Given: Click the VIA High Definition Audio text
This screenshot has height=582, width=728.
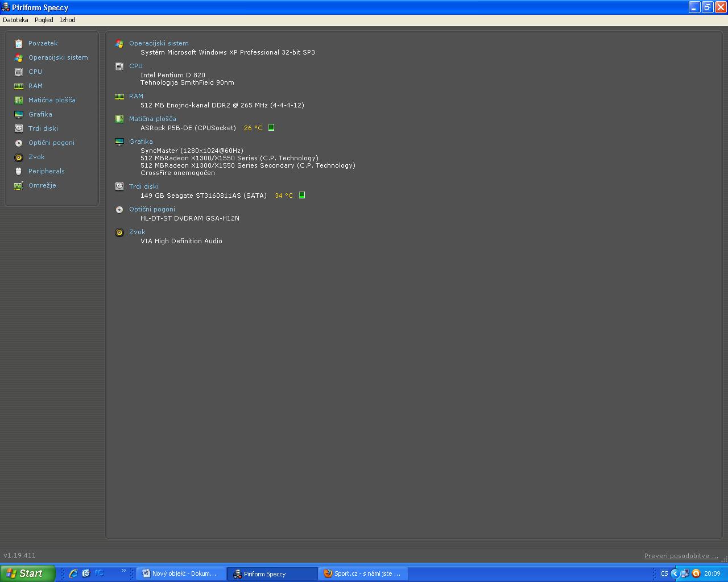Looking at the screenshot, I should (x=181, y=241).
